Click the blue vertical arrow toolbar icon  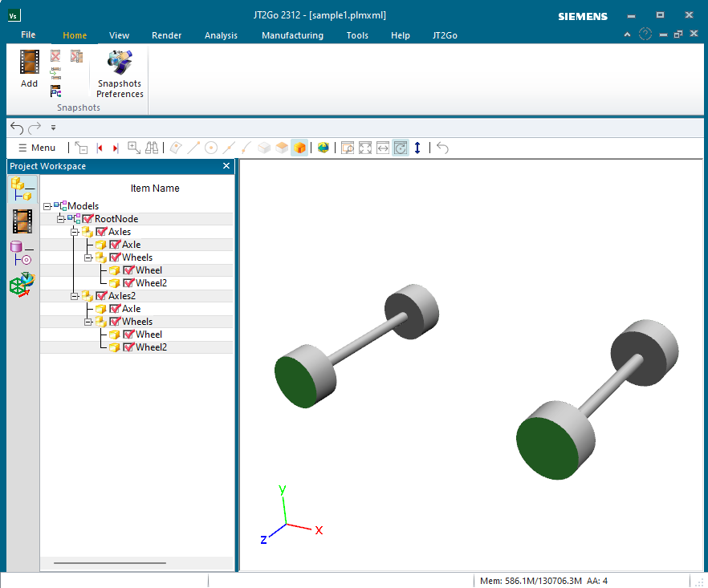[x=417, y=148]
